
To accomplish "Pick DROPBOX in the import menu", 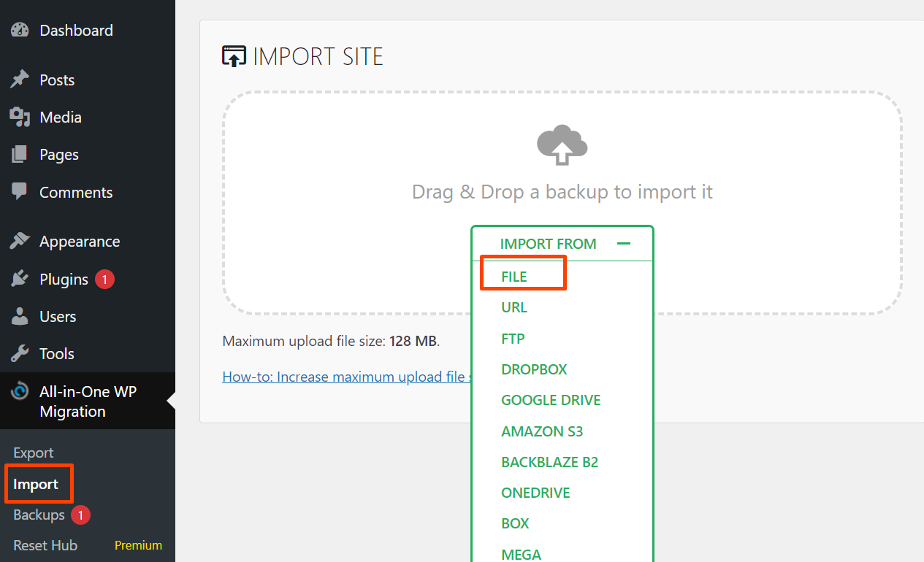I will pos(534,369).
